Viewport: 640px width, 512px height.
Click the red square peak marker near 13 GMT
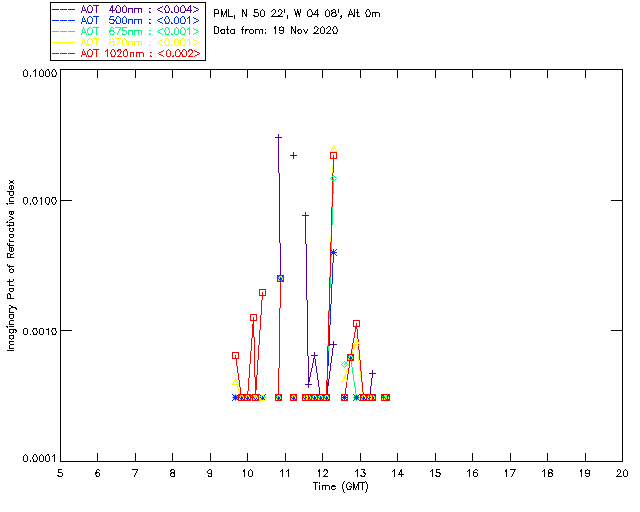pos(356,324)
